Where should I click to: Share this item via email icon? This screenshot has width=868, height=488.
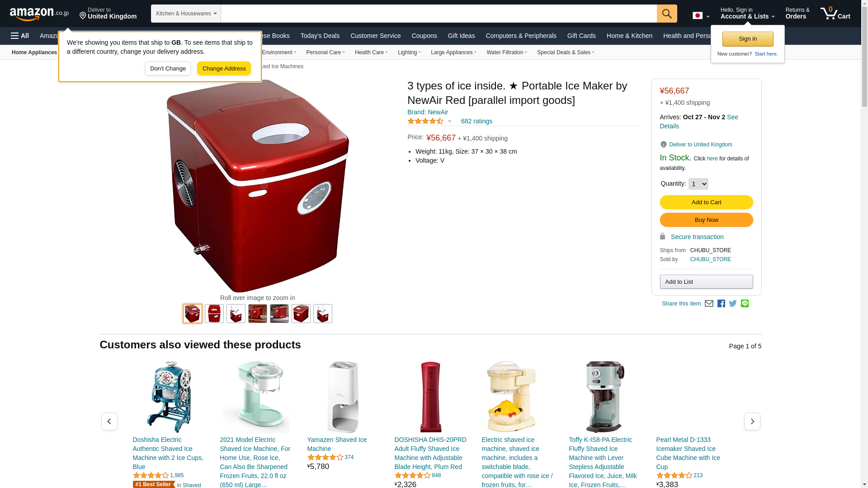coord(709,304)
